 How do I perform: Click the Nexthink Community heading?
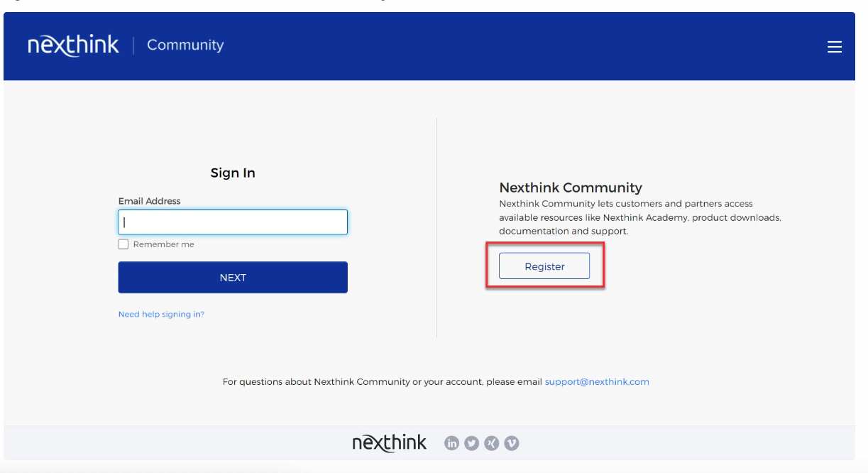(571, 187)
